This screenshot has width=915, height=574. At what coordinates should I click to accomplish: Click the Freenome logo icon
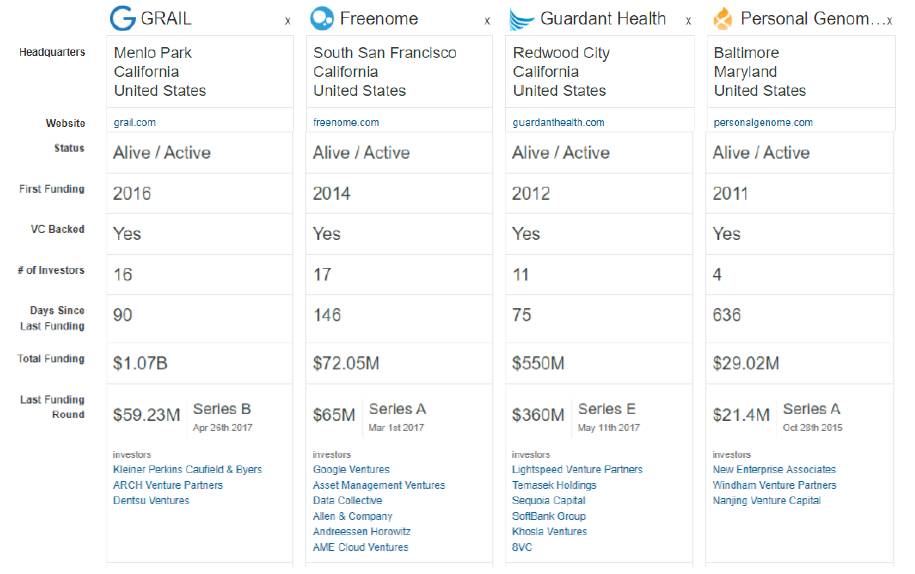(x=322, y=19)
